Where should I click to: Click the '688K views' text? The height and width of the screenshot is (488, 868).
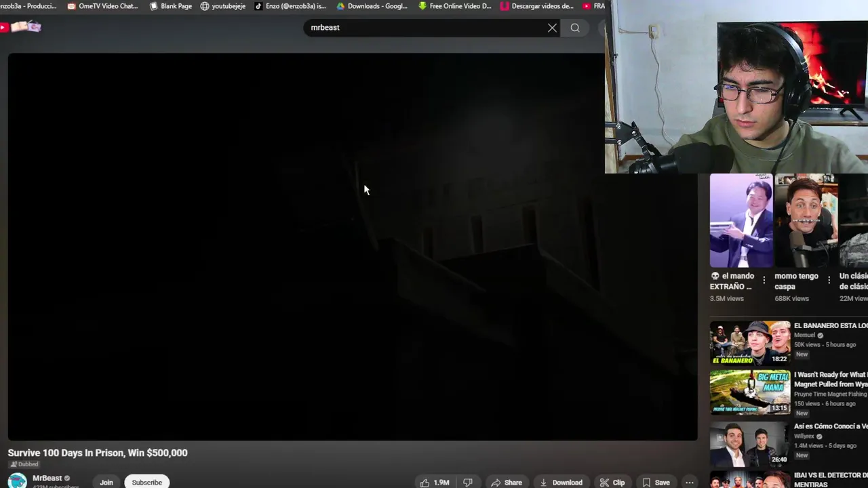coord(792,298)
